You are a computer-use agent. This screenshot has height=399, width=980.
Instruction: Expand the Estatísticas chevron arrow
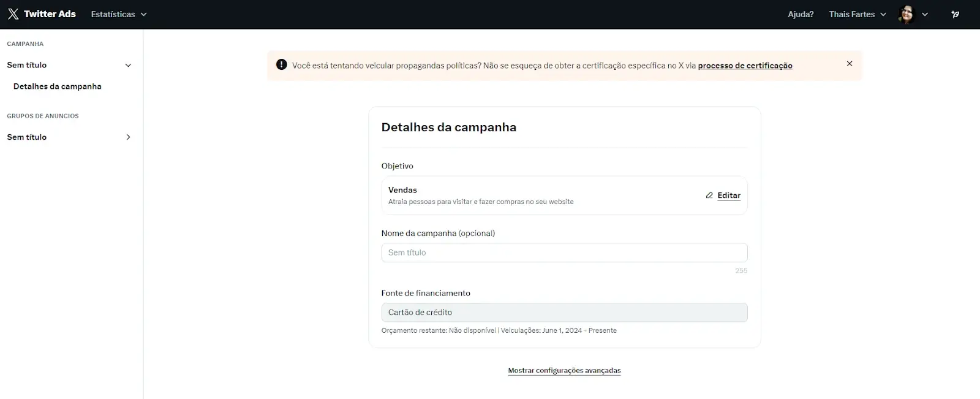(143, 14)
